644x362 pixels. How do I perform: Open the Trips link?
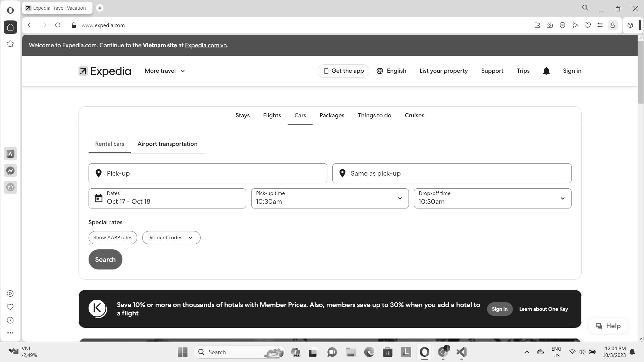coord(523,71)
